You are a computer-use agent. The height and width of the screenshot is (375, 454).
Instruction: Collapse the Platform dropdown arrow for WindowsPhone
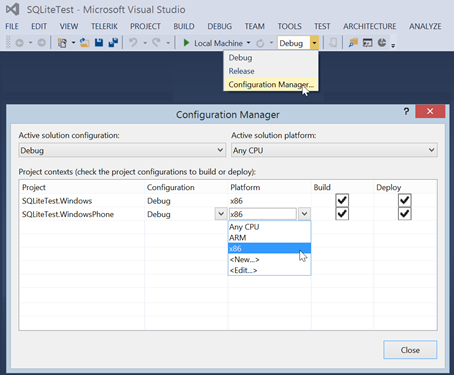[x=304, y=214]
